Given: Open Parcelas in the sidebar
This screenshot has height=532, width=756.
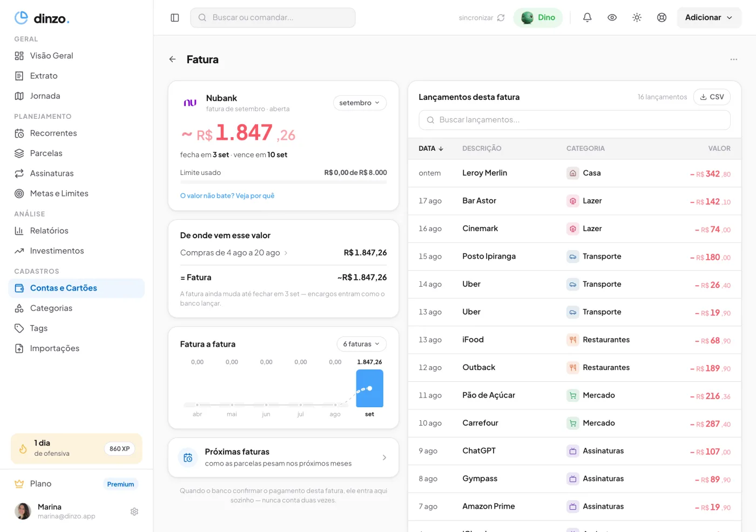Looking at the screenshot, I should coord(77,153).
